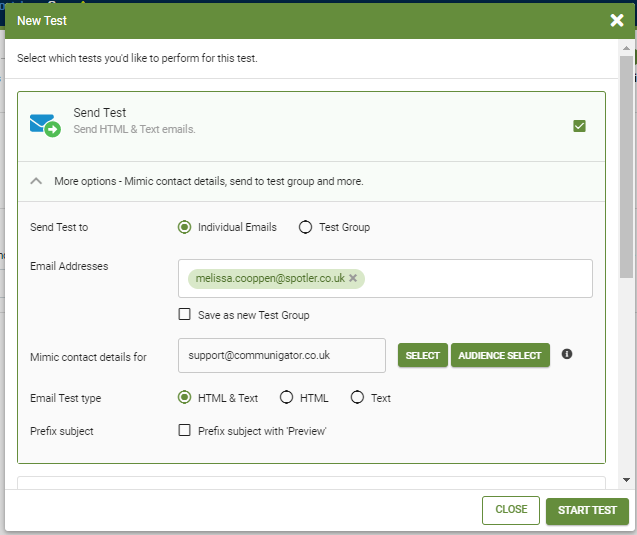Viewport: 637px width, 535px height.
Task: Click the Send Test envelope icon
Action: pyautogui.click(x=44, y=125)
